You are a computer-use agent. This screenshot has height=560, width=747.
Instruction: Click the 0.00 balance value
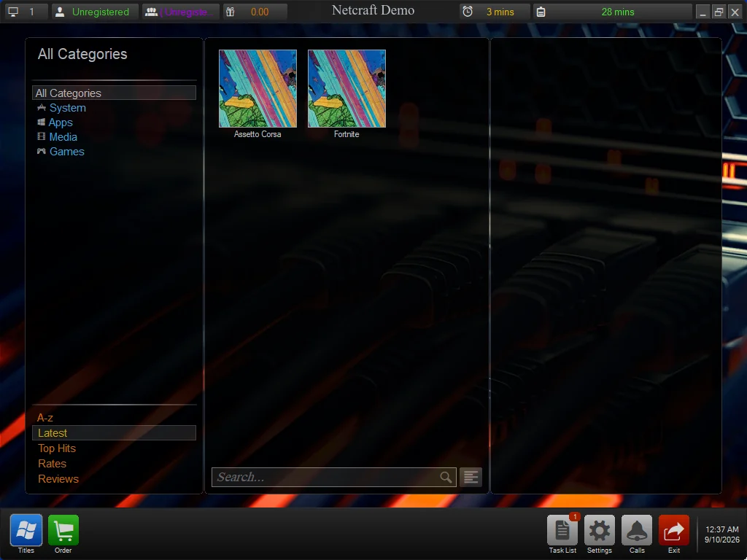coord(260,12)
